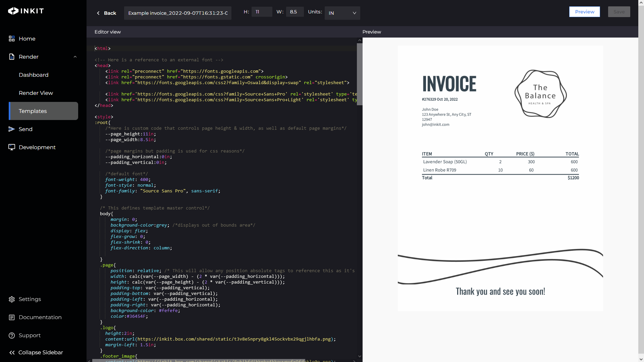Image resolution: width=644 pixels, height=362 pixels.
Task: Click the Support question mark icon
Action: tap(12, 336)
